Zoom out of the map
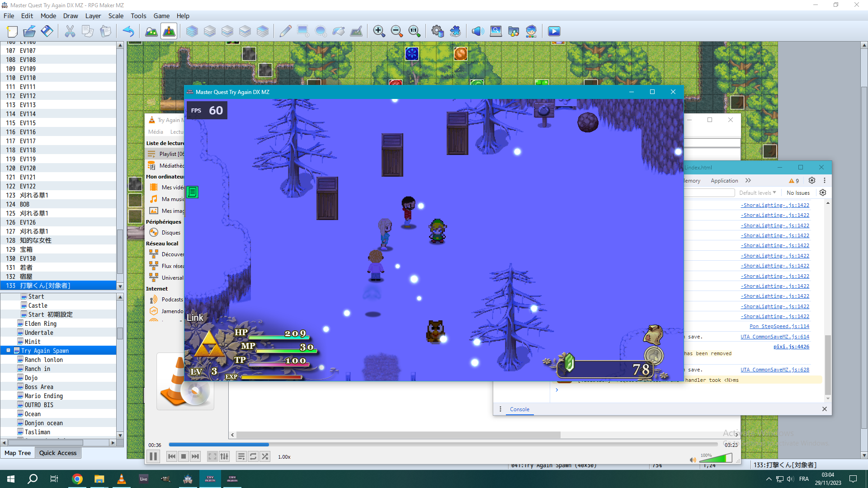The height and width of the screenshot is (488, 868). [x=396, y=31]
